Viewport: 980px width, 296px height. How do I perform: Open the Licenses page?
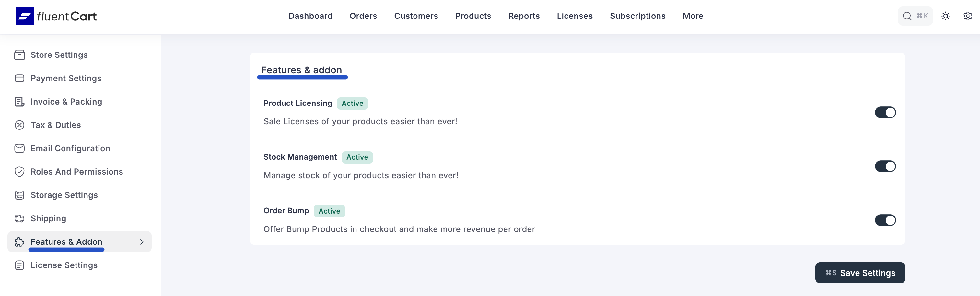coord(575,16)
